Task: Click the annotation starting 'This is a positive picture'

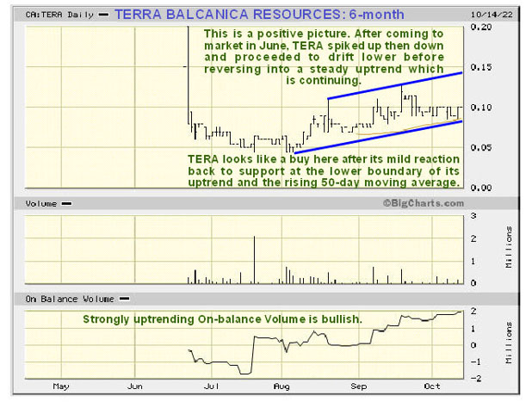Action: pos(324,57)
